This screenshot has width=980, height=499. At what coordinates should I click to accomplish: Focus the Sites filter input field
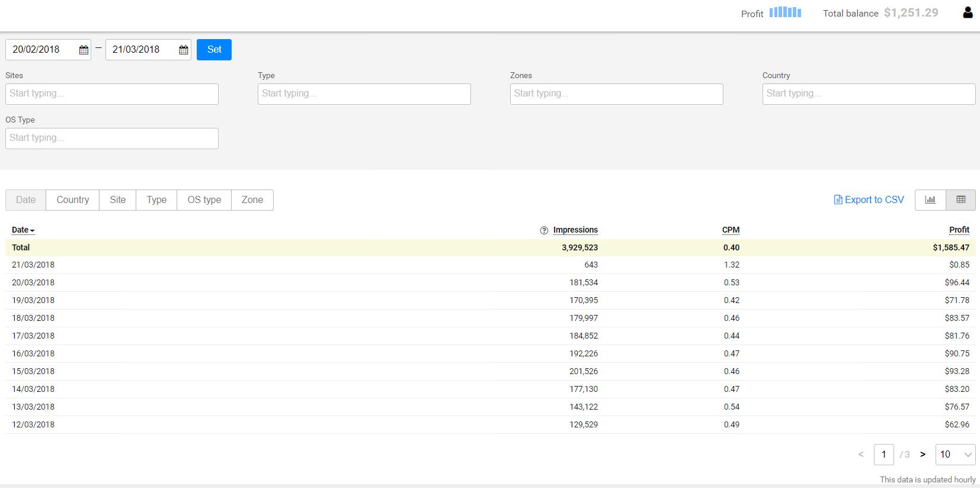click(x=112, y=94)
